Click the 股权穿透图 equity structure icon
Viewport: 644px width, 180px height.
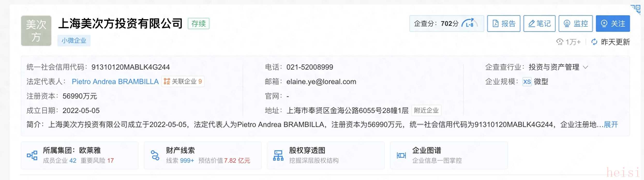point(278,155)
